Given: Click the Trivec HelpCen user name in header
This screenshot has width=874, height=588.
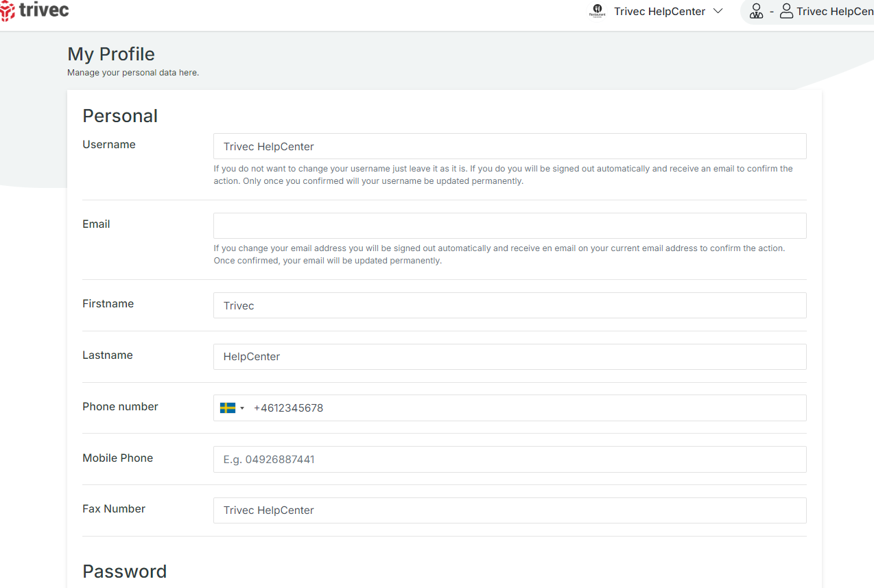Looking at the screenshot, I should pyautogui.click(x=835, y=11).
